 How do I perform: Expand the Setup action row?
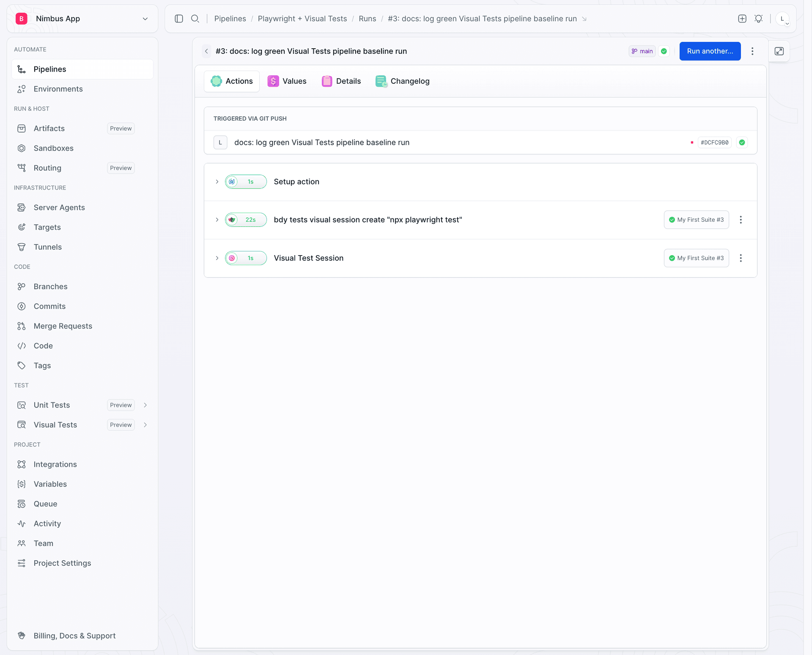pyautogui.click(x=217, y=182)
